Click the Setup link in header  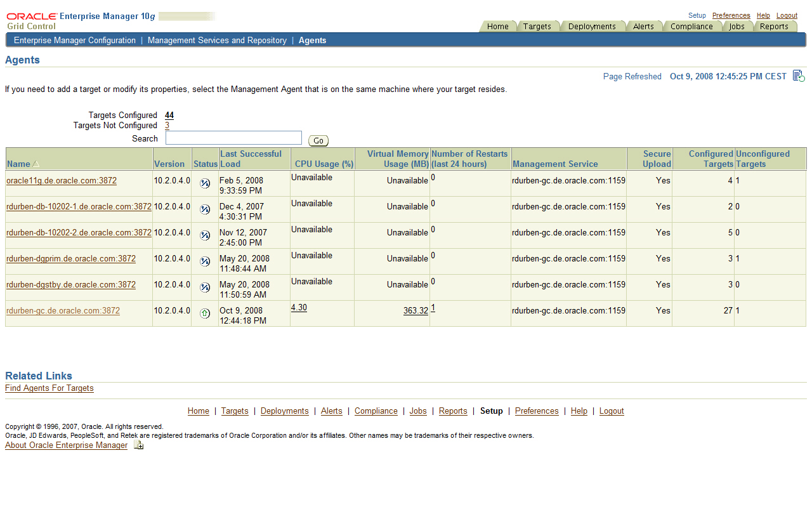click(697, 16)
